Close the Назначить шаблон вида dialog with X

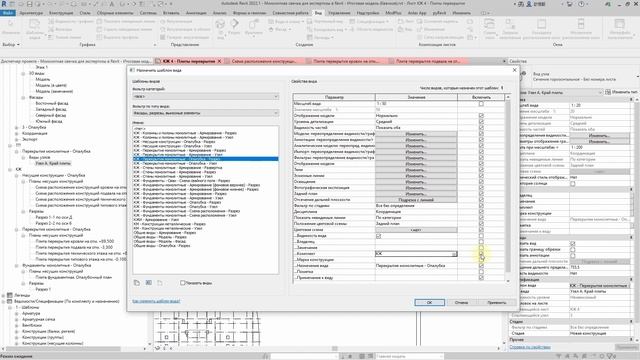tap(514, 70)
